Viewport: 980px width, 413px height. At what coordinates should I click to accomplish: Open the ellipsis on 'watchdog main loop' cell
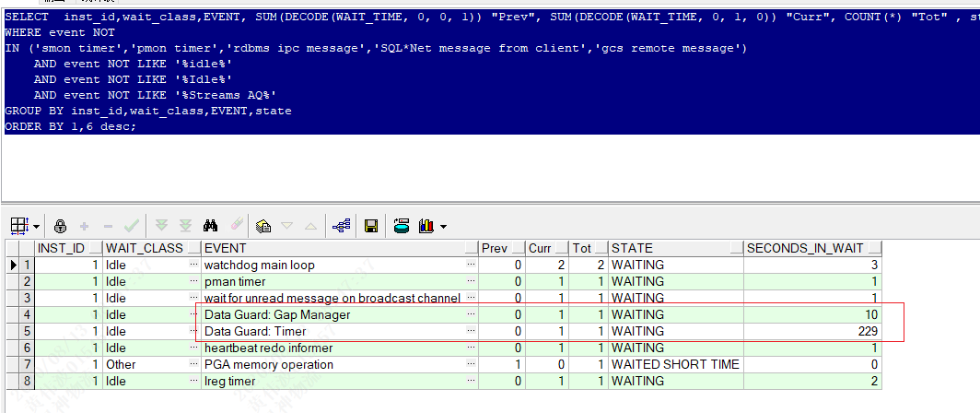tap(471, 265)
